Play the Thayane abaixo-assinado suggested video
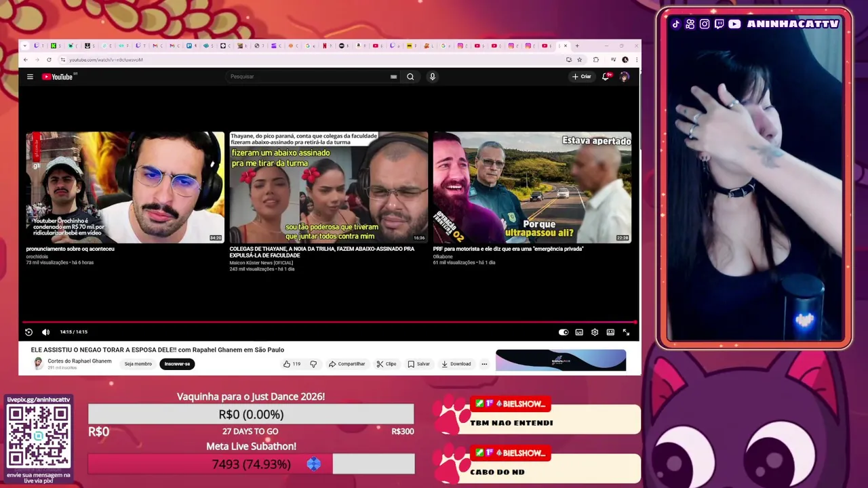The image size is (868, 488). [328, 187]
